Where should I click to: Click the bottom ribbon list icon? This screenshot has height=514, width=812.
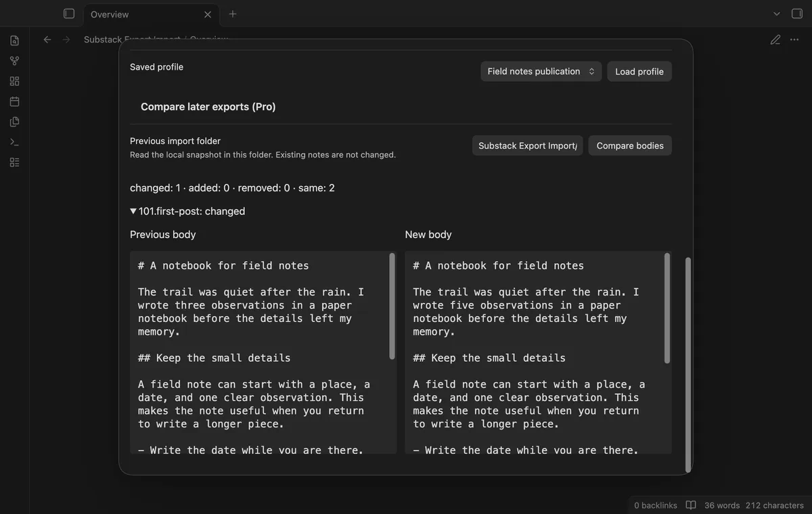click(x=14, y=162)
